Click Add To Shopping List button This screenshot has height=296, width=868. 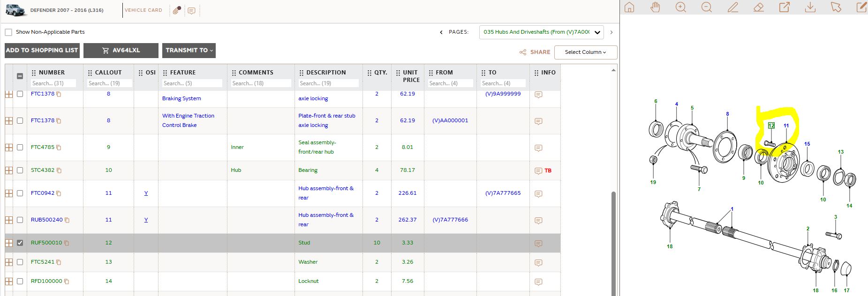pos(42,50)
